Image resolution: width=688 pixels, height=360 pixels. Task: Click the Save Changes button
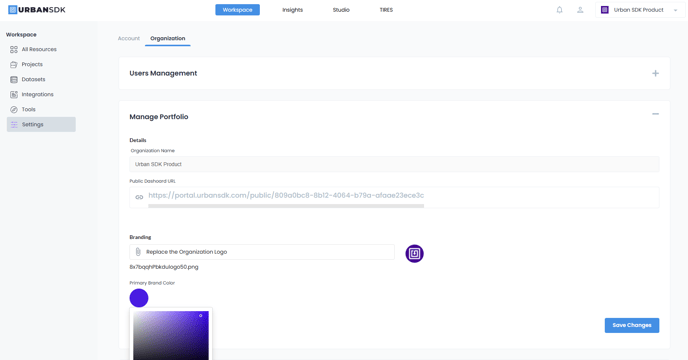(632, 325)
